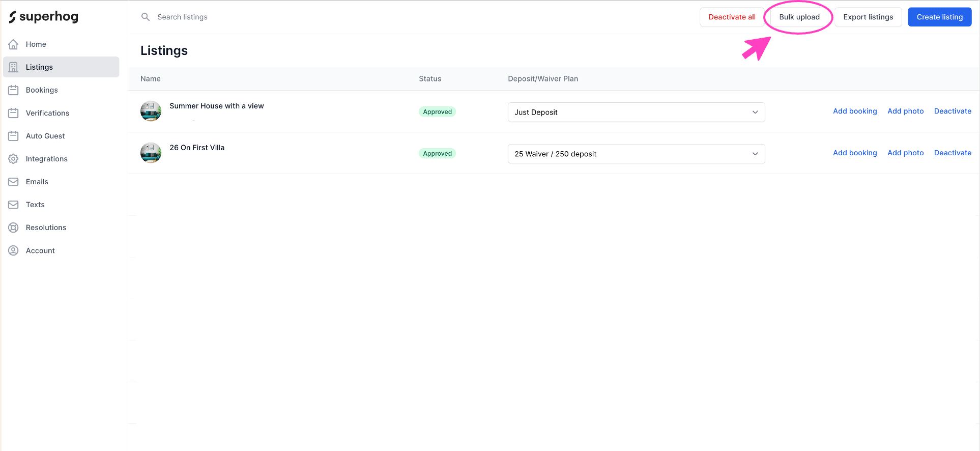Deactivate 26 On First Villa listing
This screenshot has height=451, width=980.
[953, 153]
